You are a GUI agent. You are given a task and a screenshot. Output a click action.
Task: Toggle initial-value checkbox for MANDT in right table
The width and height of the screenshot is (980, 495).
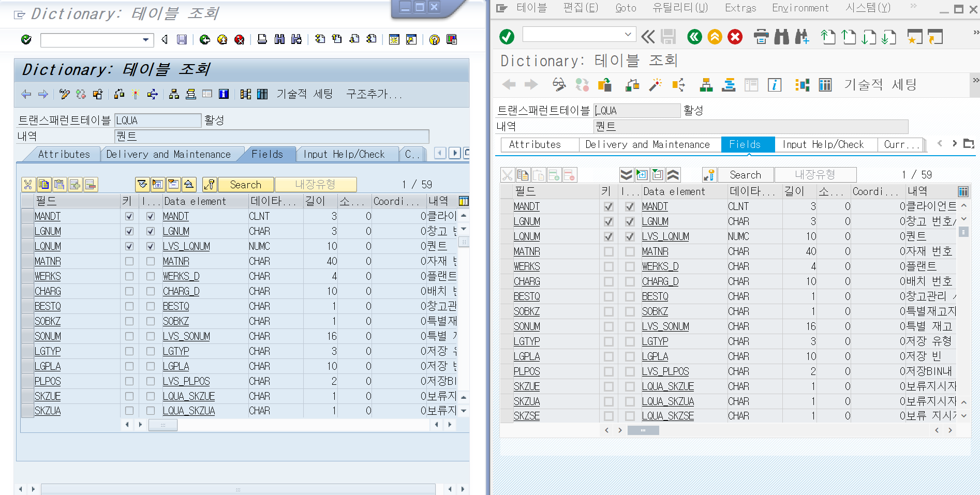click(x=630, y=206)
